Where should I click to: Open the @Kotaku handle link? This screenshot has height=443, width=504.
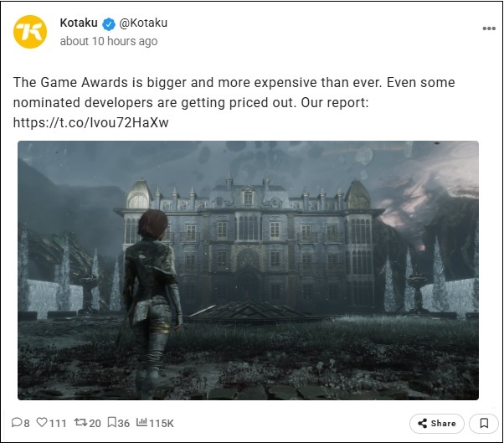pos(143,23)
